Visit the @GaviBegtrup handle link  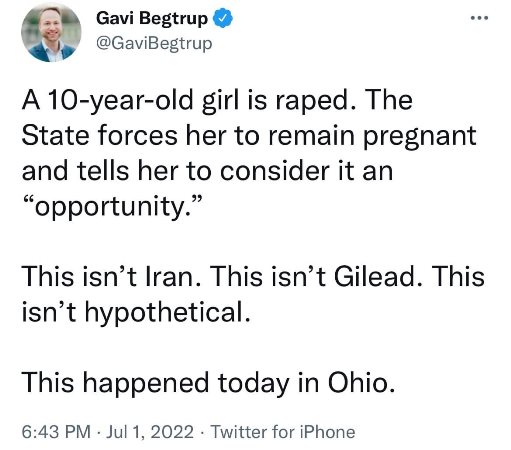[x=154, y=44]
